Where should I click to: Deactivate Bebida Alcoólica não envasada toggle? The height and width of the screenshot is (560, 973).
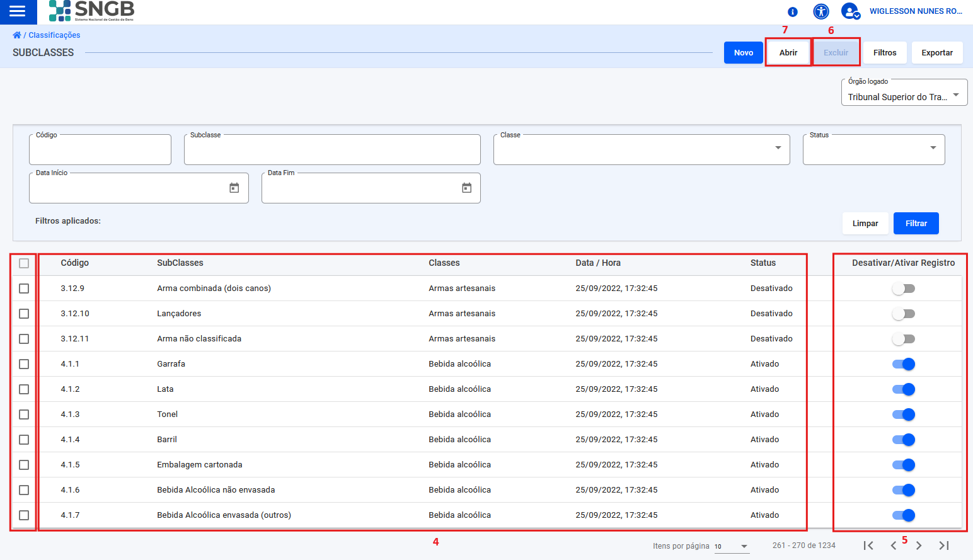[904, 490]
